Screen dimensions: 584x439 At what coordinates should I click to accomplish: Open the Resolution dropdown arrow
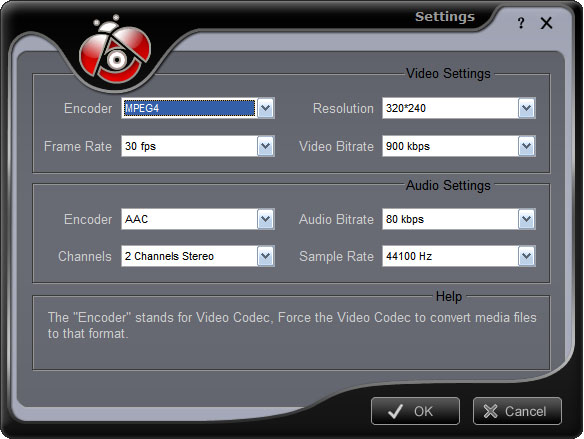527,108
